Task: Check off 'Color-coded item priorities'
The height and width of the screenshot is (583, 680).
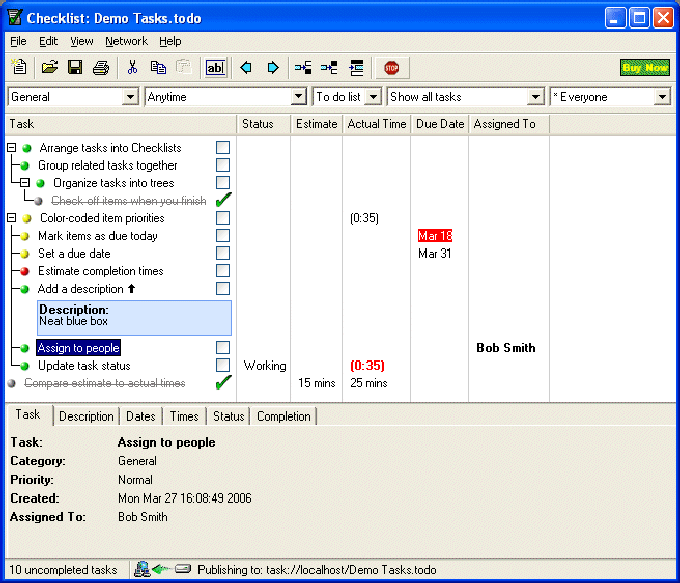Action: click(223, 218)
